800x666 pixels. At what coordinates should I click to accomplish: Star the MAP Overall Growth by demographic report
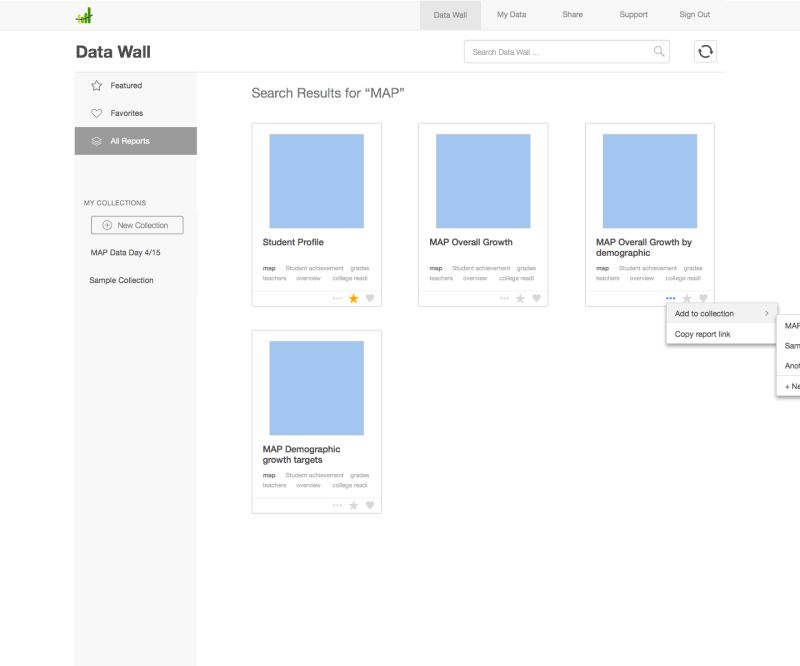686,297
